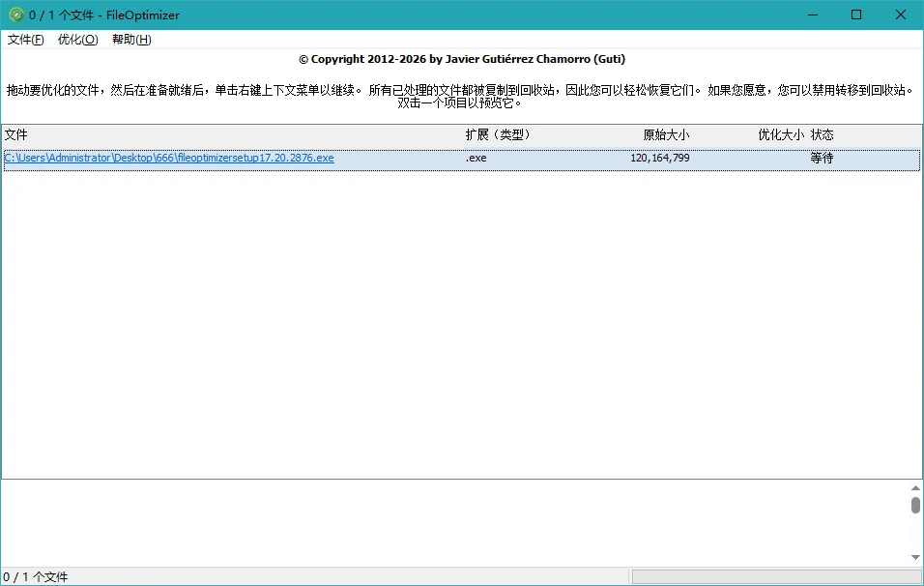Open the 帮助(H) menu
Screen dimensions: 924x586
tap(131, 40)
